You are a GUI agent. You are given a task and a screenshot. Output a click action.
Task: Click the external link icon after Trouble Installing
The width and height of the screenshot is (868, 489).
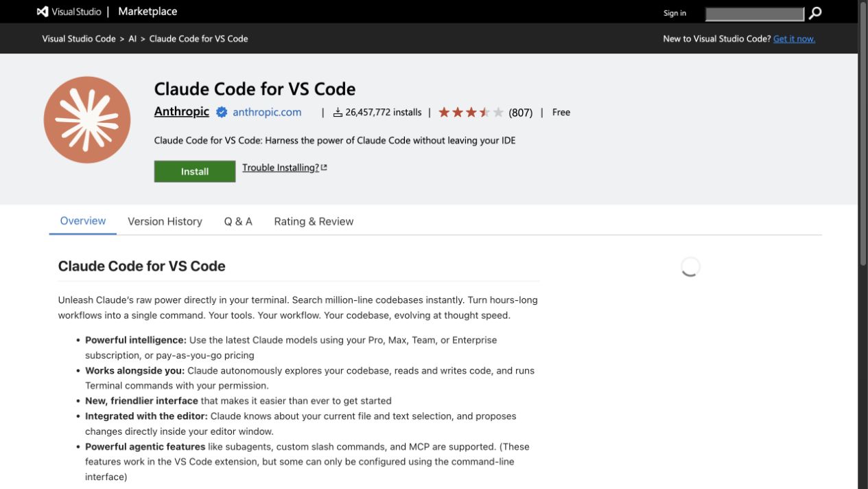coord(324,167)
